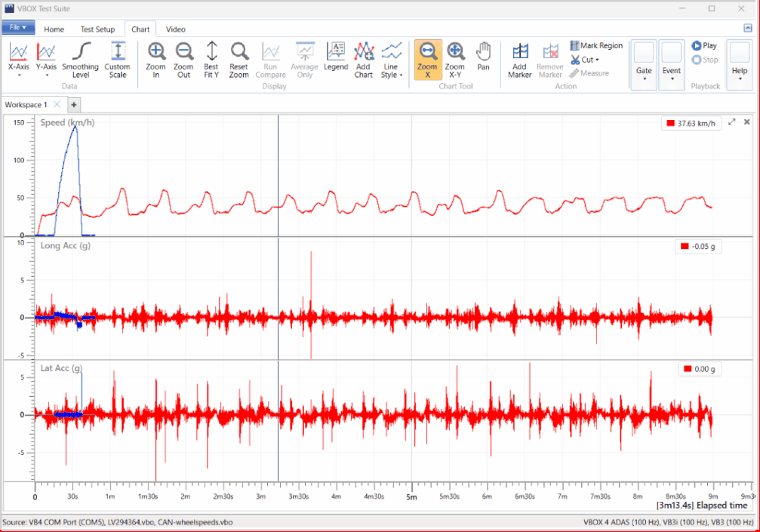Open the Video ribbon tab

point(176,29)
